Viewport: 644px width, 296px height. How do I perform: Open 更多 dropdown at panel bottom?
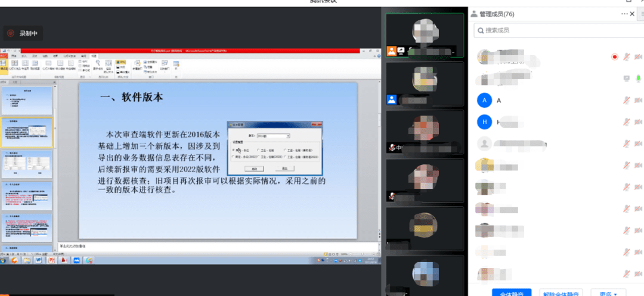tap(608, 292)
